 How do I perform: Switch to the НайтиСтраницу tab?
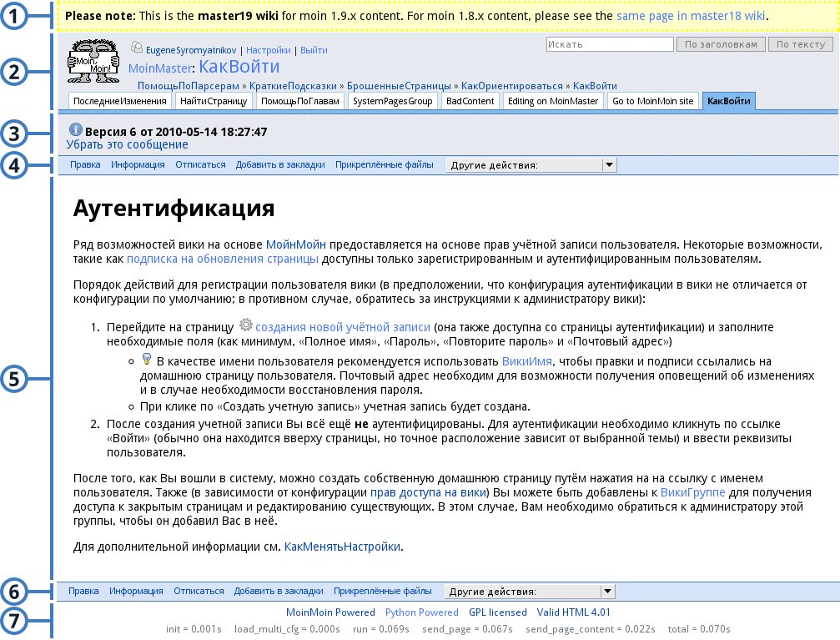point(214,101)
